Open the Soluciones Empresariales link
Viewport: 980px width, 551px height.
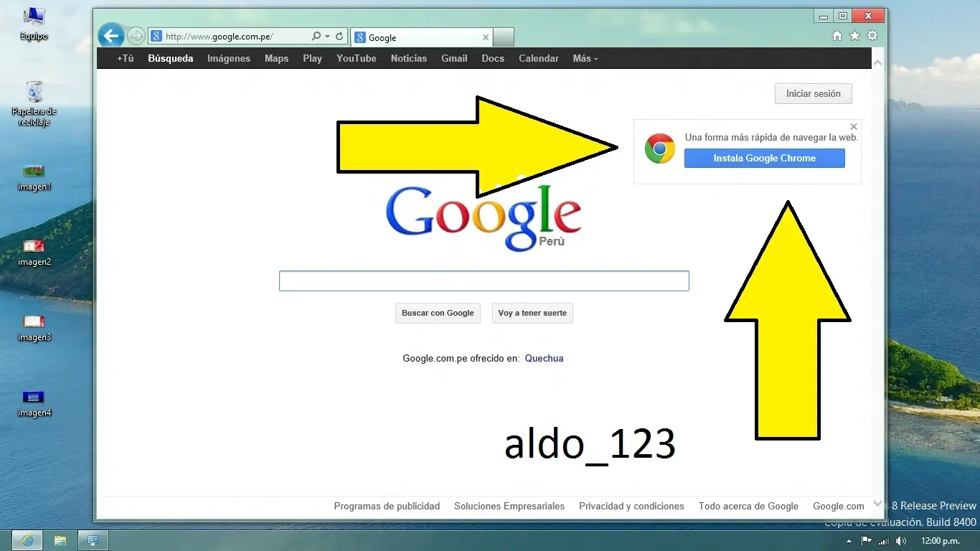(x=509, y=507)
